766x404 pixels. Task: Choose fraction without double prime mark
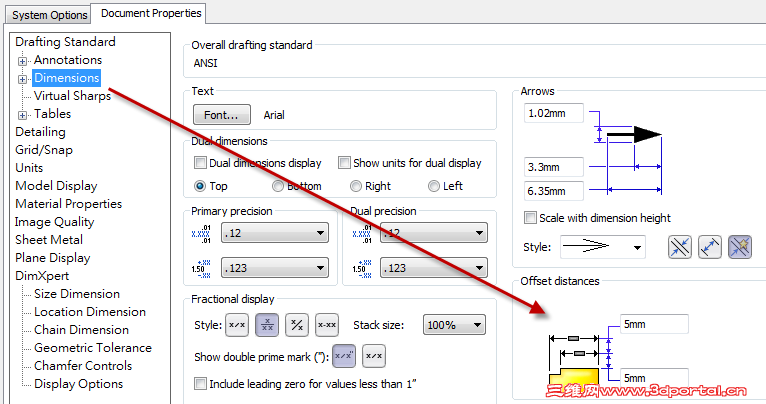373,355
